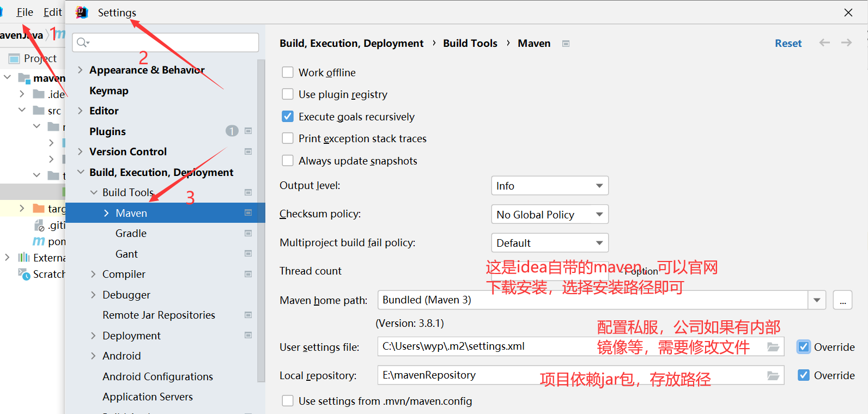
Task: Click the IntelliJ IDEA logo in Settings title
Action: click(82, 13)
